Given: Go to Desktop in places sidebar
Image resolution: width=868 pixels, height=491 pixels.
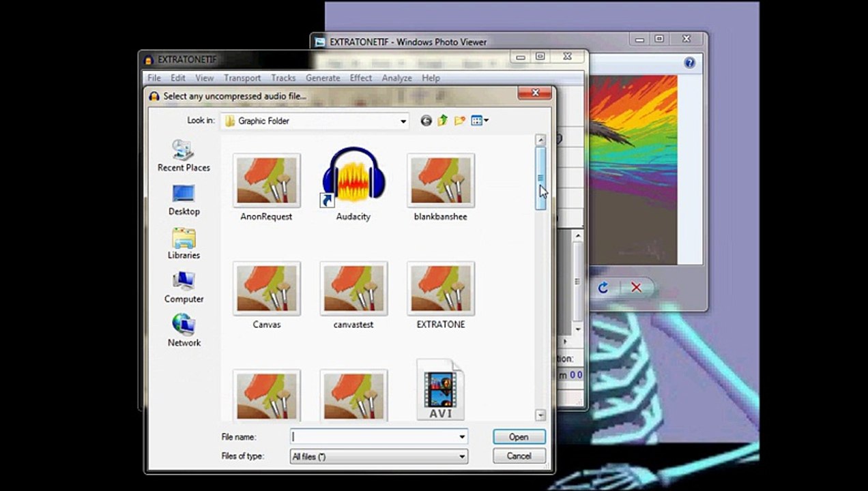Looking at the screenshot, I should coord(184,200).
